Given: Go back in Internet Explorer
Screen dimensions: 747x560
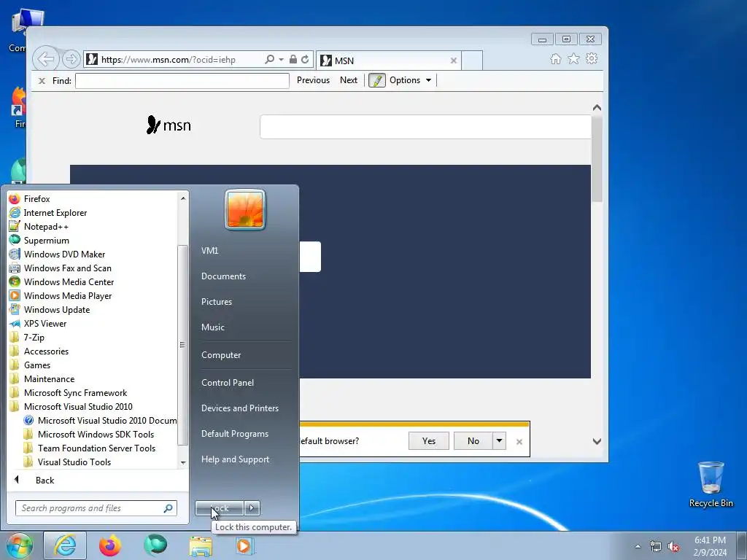Looking at the screenshot, I should 46,59.
